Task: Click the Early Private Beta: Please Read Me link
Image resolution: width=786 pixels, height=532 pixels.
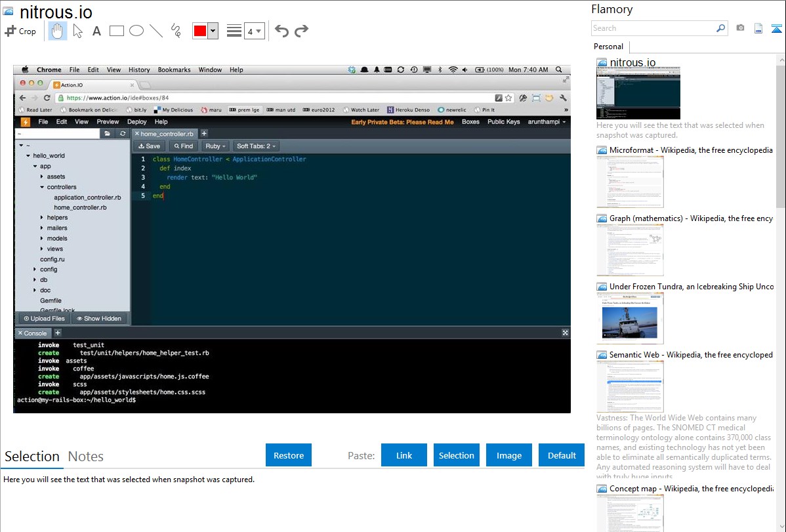Action: click(403, 122)
